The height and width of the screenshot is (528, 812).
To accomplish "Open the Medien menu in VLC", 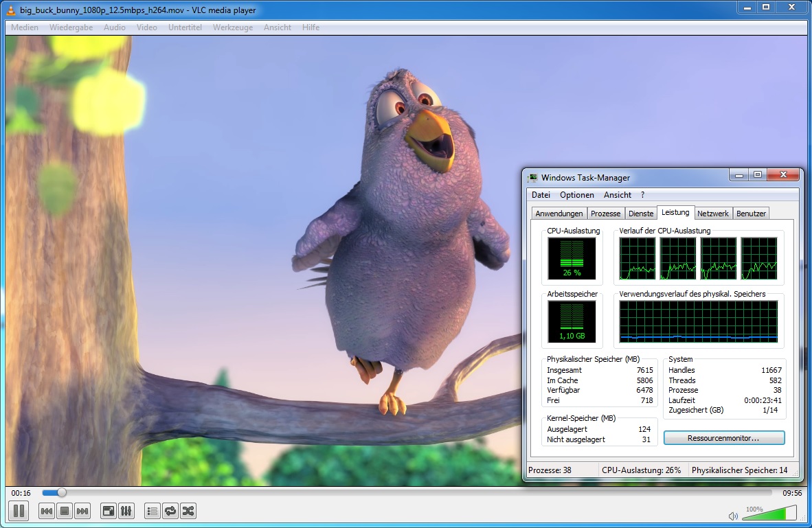I will click(x=24, y=27).
